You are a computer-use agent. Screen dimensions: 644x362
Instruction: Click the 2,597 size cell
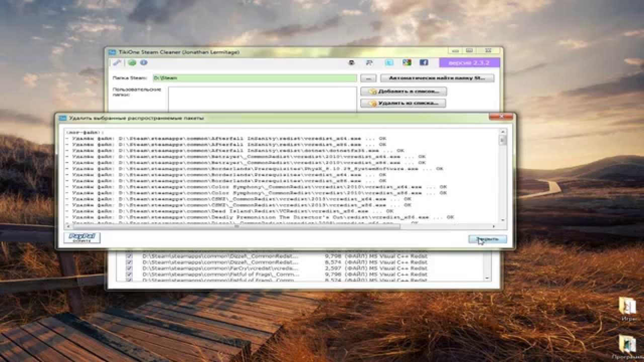click(333, 268)
